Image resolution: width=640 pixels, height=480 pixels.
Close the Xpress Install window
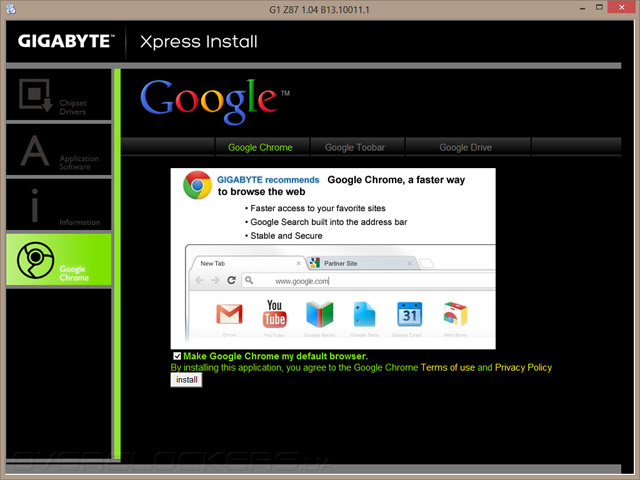click(x=622, y=7)
